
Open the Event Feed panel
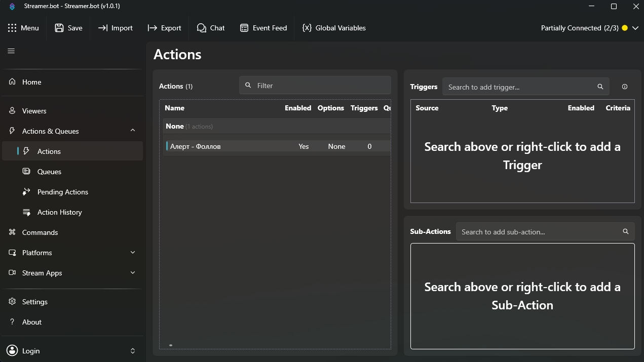[x=263, y=28]
